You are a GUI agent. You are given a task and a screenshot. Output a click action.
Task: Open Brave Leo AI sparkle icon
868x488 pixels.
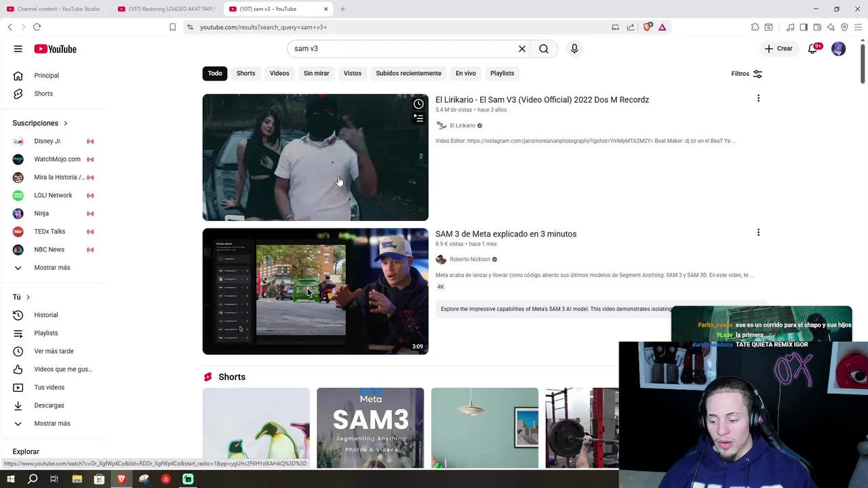831,27
